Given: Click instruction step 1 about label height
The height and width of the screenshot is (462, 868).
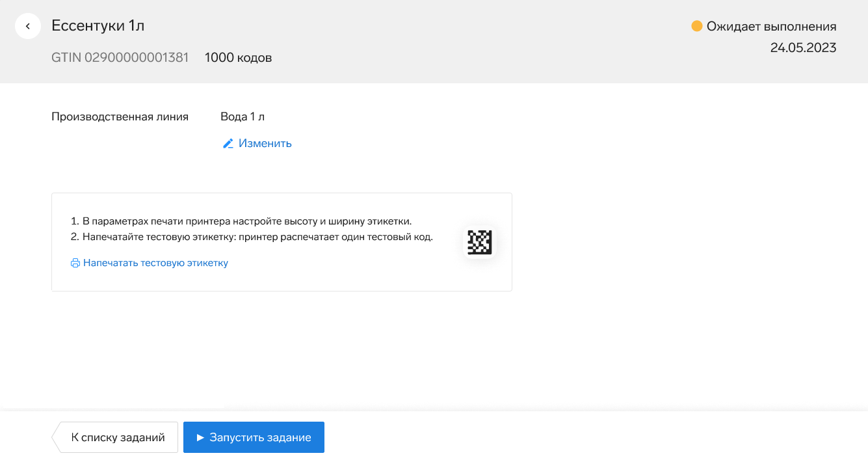Looking at the screenshot, I should click(241, 221).
